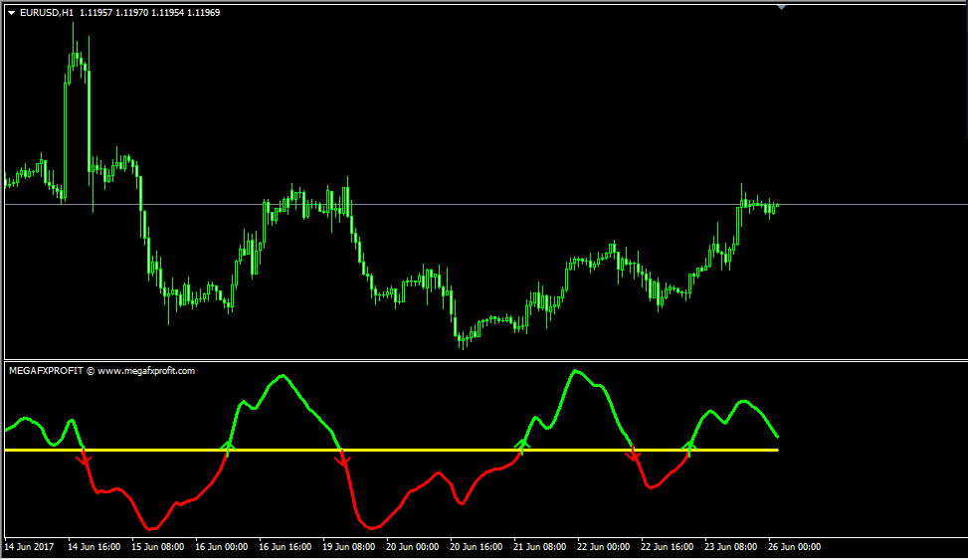The width and height of the screenshot is (968, 560).
Task: Select the gray horizontal current price line
Action: pos(875,205)
